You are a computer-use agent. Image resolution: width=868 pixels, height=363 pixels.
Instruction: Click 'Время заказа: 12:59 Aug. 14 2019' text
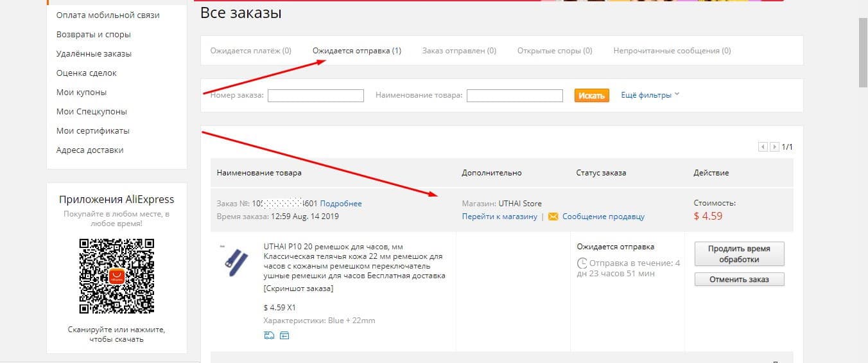278,217
